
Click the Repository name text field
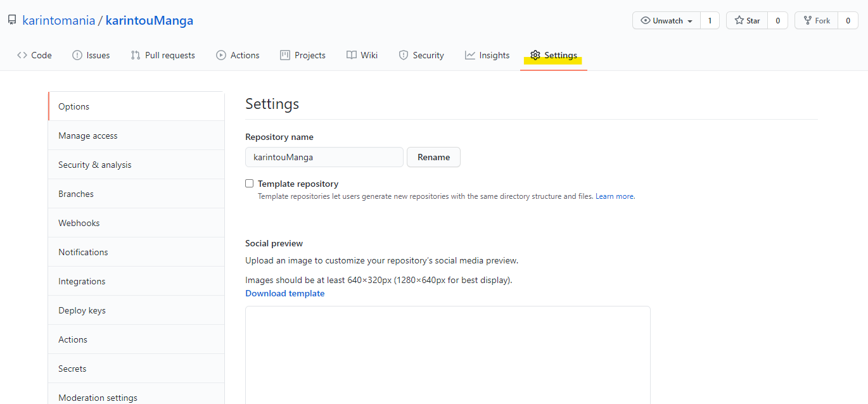[324, 157]
